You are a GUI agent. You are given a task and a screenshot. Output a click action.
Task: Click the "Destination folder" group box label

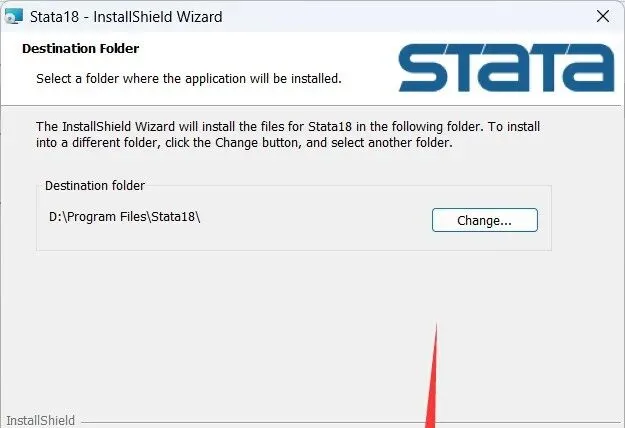pos(95,186)
